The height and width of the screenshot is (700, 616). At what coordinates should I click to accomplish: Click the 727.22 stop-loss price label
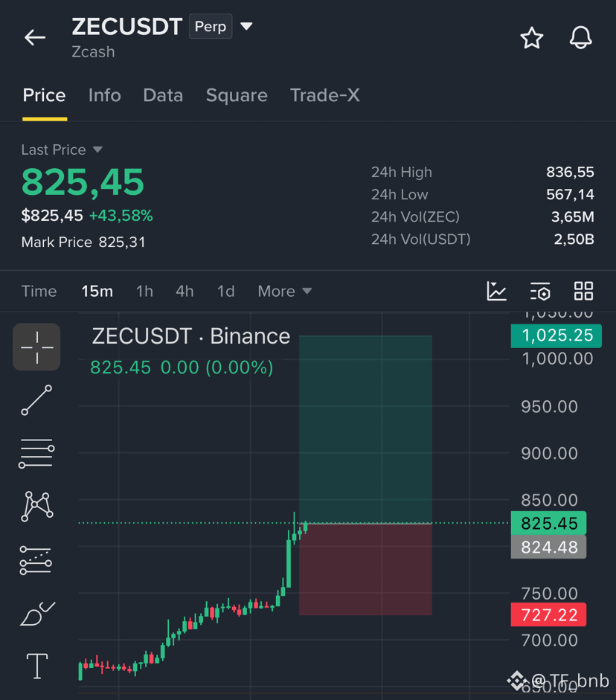pyautogui.click(x=548, y=614)
